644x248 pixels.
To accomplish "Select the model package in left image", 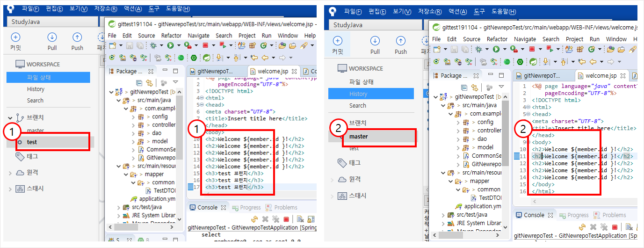I will (x=160, y=141).
